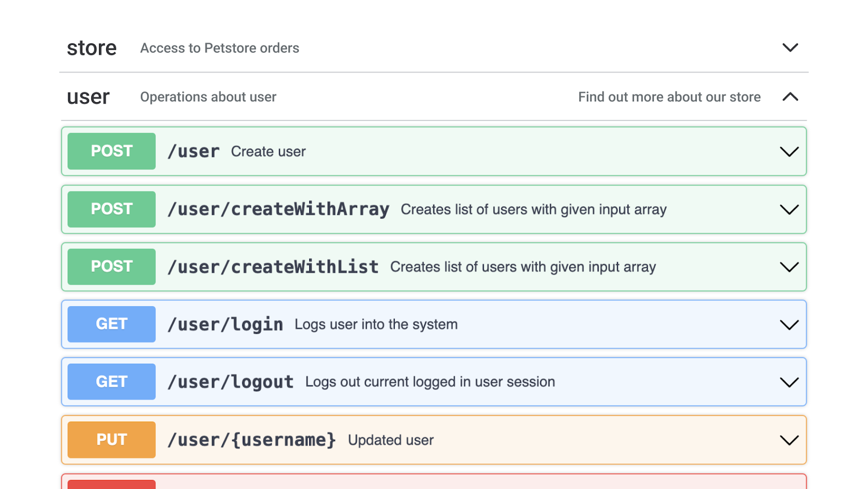Click the 'Find out more about our store' link
This screenshot has height=489, width=868.
[x=669, y=96]
